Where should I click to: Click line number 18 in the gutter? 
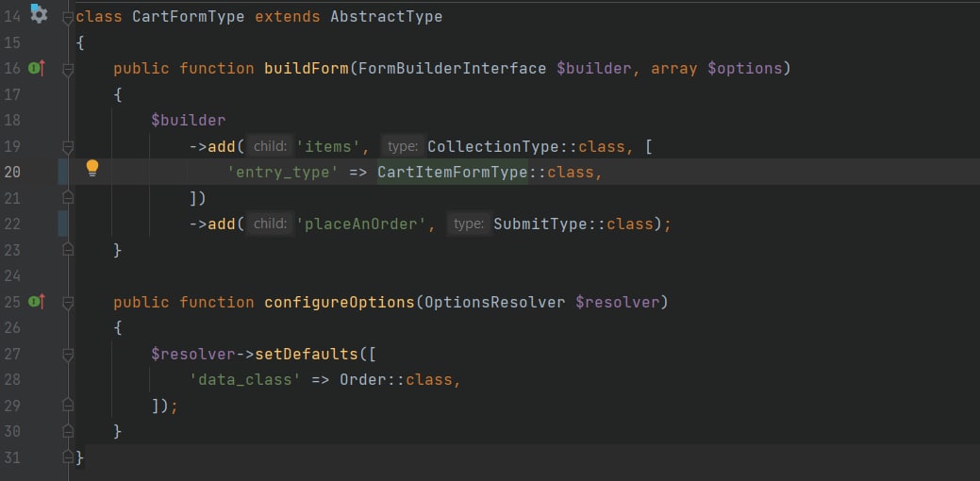(12, 120)
